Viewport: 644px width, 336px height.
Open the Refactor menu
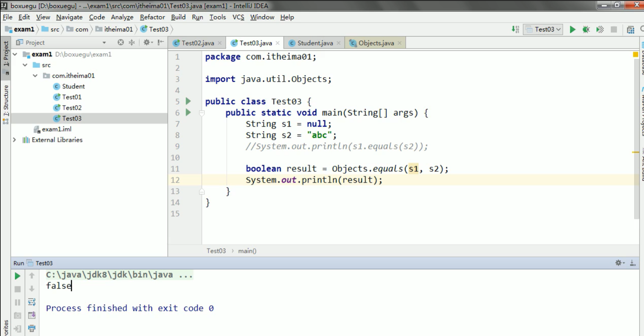pos(152,17)
